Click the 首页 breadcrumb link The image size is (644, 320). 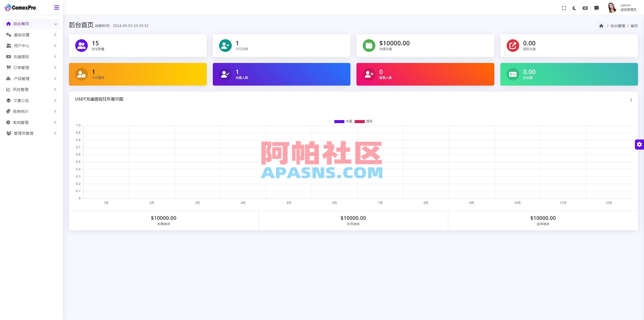[x=634, y=26]
